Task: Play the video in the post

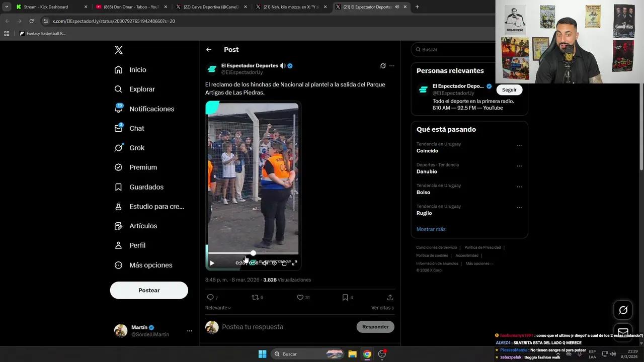Action: pos(212,263)
